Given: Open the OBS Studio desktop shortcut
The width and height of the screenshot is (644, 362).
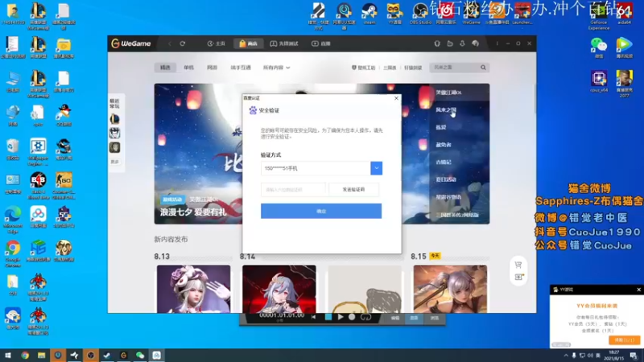Looking at the screenshot, I should (420, 14).
